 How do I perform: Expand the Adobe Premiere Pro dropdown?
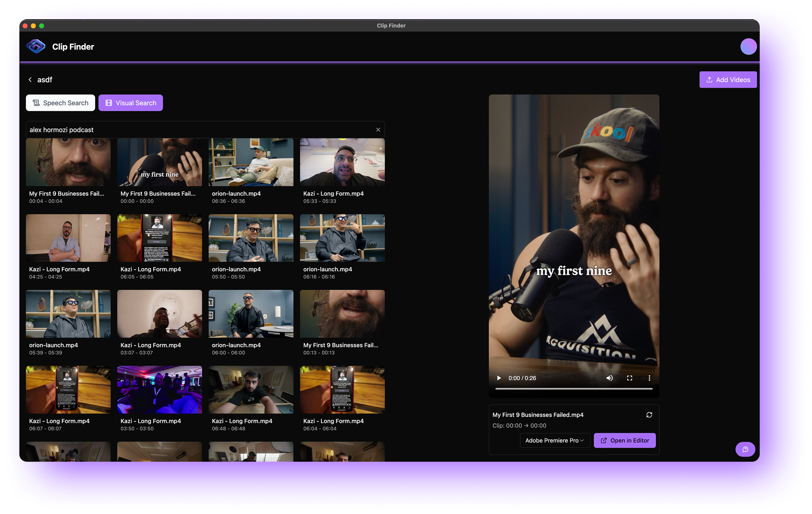555,440
